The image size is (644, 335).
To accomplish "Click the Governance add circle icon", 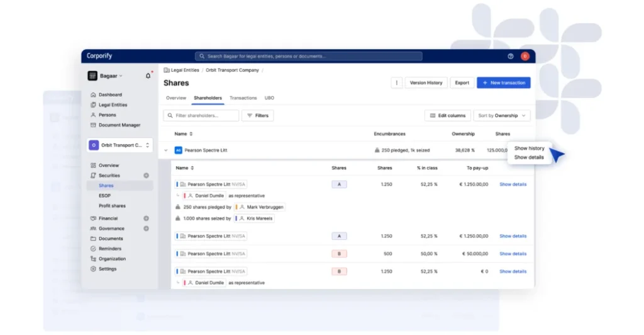I will coord(146,229).
